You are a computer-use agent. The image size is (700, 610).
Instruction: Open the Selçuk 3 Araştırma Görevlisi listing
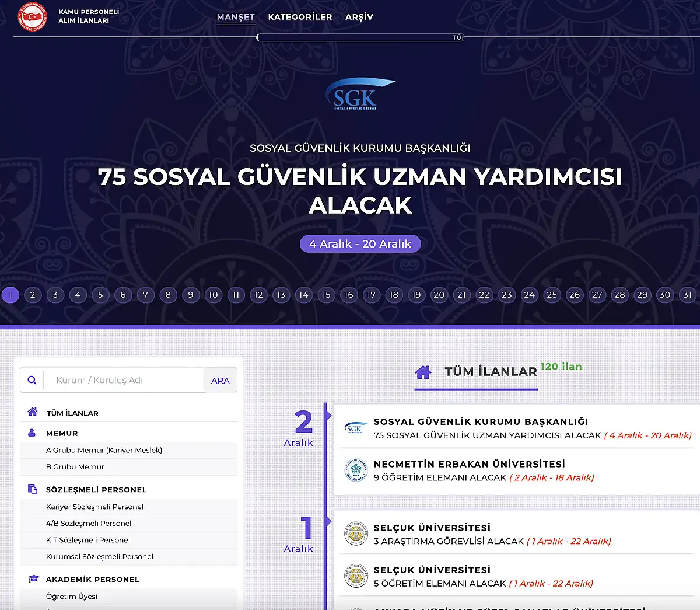click(517, 534)
